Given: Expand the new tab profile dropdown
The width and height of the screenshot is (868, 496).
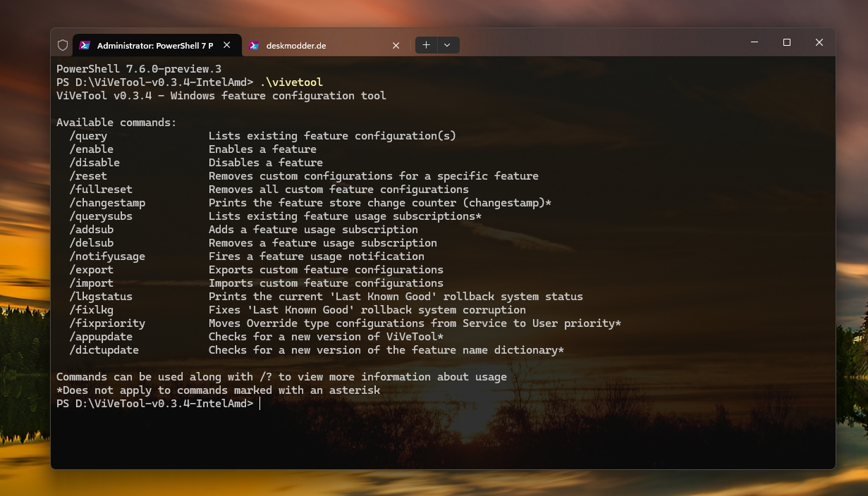Looking at the screenshot, I should [x=448, y=45].
